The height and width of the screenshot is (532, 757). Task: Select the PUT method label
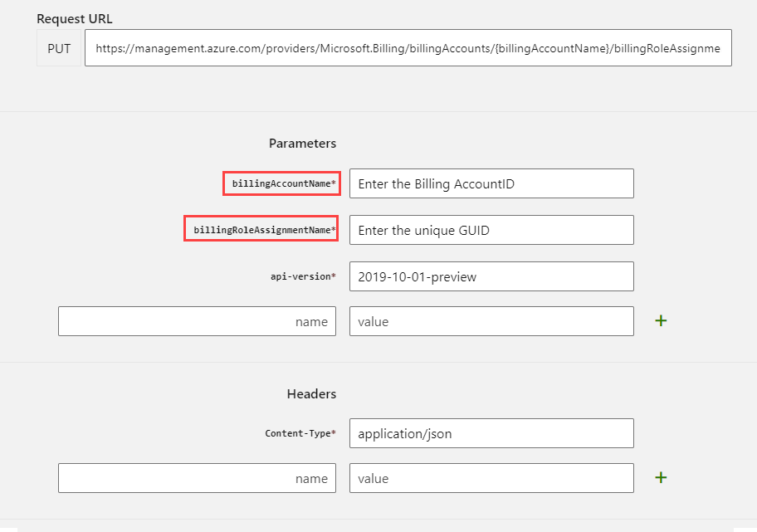[58, 47]
